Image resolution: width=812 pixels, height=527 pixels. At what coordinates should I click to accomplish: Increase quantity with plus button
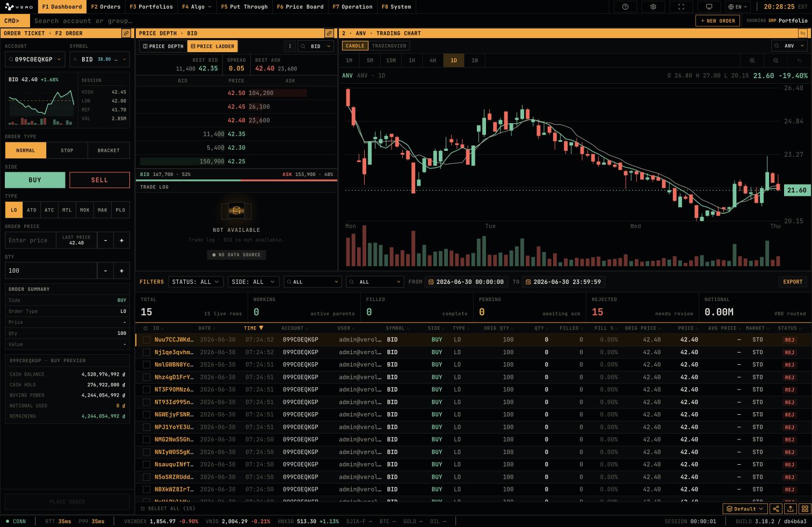pos(121,271)
